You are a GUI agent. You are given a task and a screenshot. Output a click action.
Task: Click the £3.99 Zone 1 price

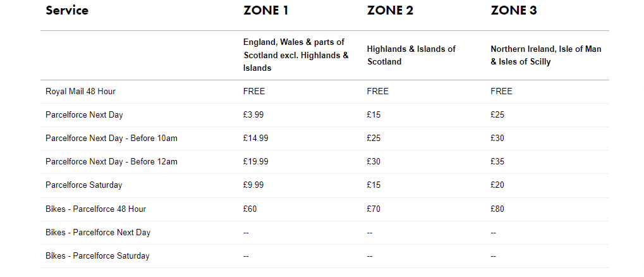tap(253, 114)
